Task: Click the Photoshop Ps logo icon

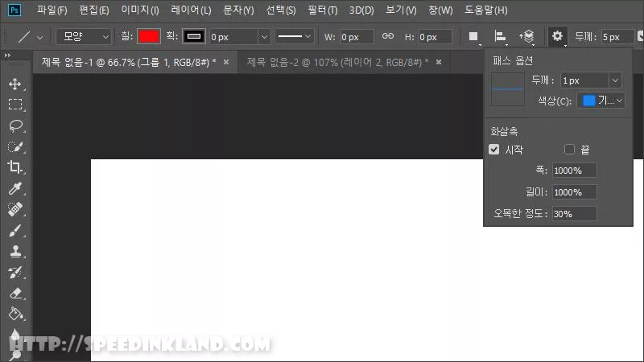Action: 14,10
